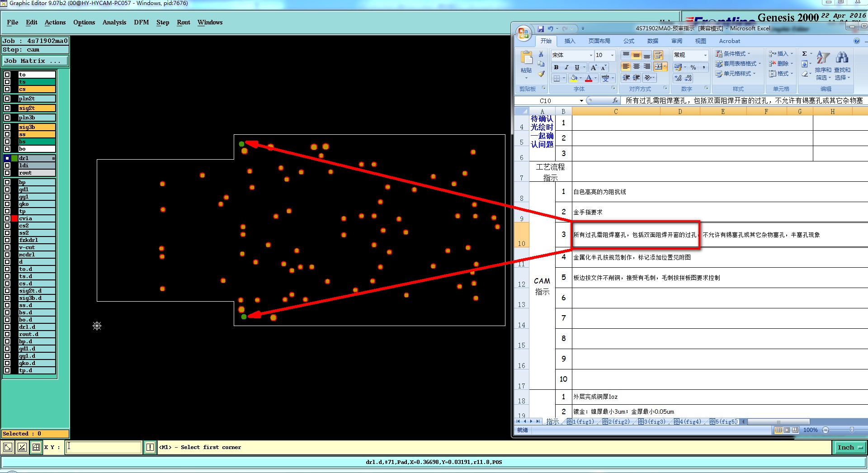Click the insert function fx icon

(615, 100)
